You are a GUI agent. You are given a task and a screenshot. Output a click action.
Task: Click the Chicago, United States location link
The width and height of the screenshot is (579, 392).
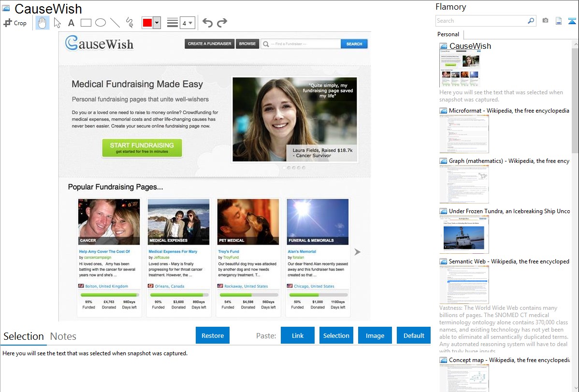click(x=314, y=286)
